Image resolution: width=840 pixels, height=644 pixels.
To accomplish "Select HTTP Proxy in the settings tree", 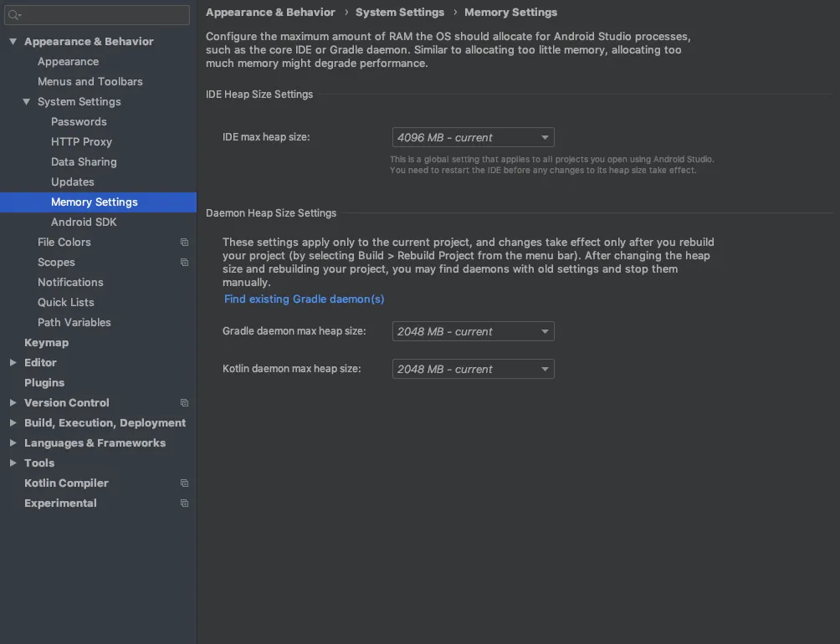I will [x=81, y=142].
